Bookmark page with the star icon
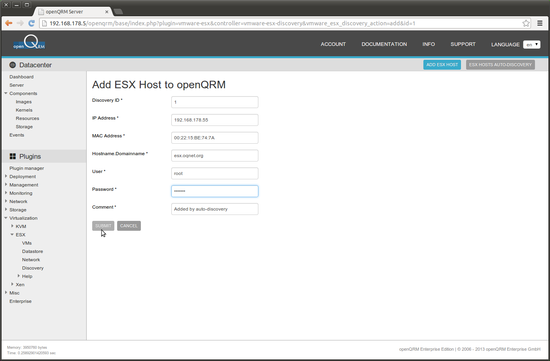 click(x=526, y=23)
